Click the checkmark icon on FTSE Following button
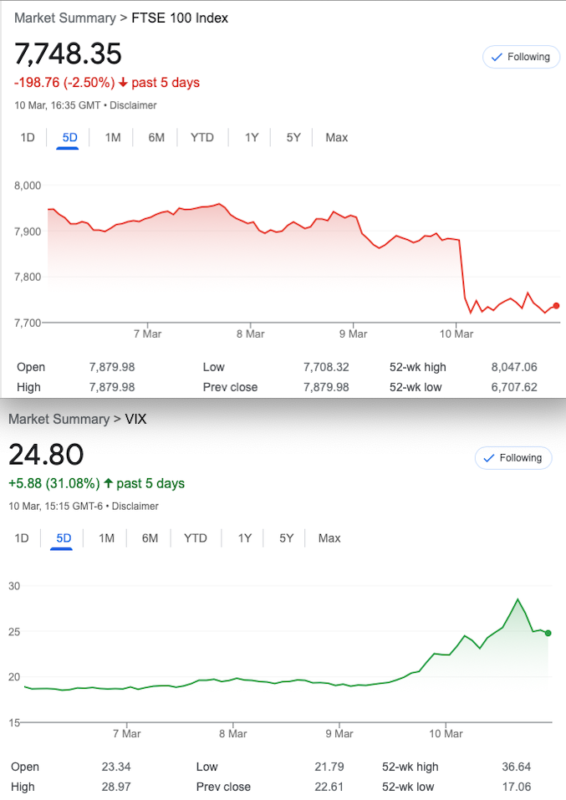Viewport: 566px width, 800px height. (x=497, y=57)
